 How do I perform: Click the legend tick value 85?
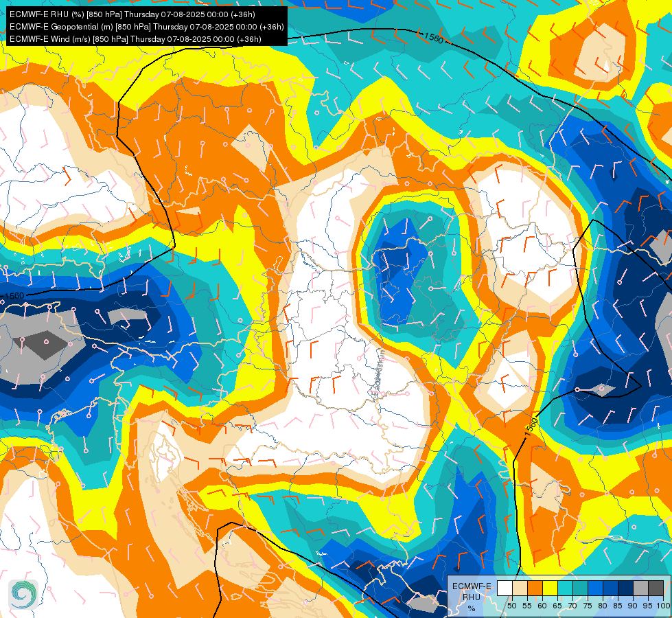coord(618,606)
